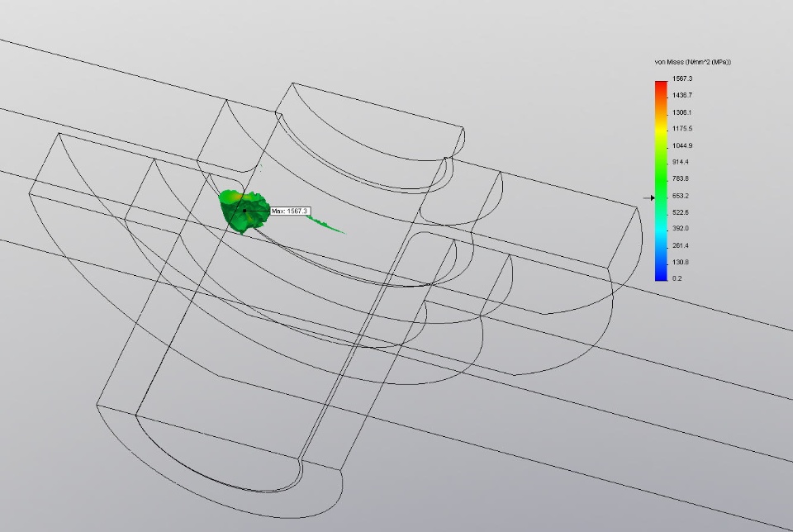Screen dimensions: 793x532
Task: Click legend value '261.4'
Action: click(680, 246)
